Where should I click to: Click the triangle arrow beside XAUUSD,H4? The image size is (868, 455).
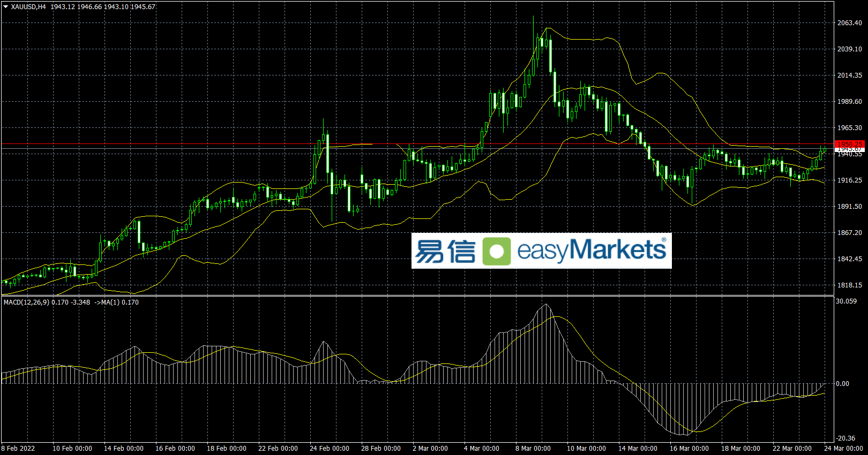coord(5,7)
